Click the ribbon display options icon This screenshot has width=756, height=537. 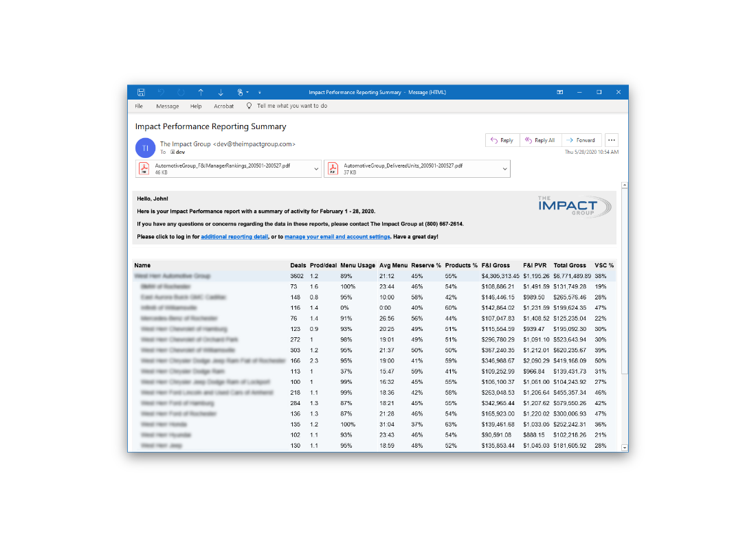[559, 92]
